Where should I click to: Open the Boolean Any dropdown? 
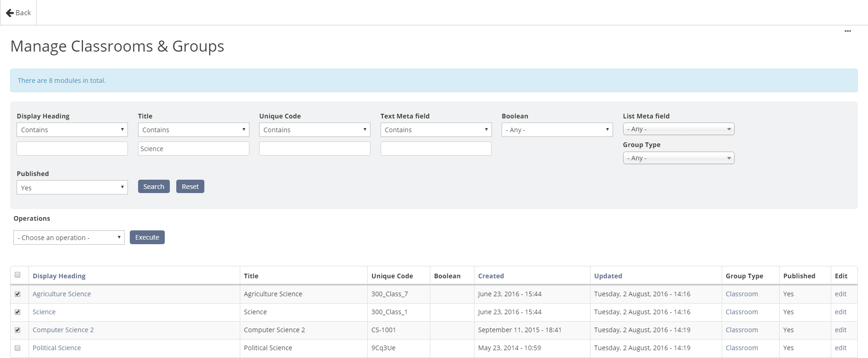click(x=557, y=130)
